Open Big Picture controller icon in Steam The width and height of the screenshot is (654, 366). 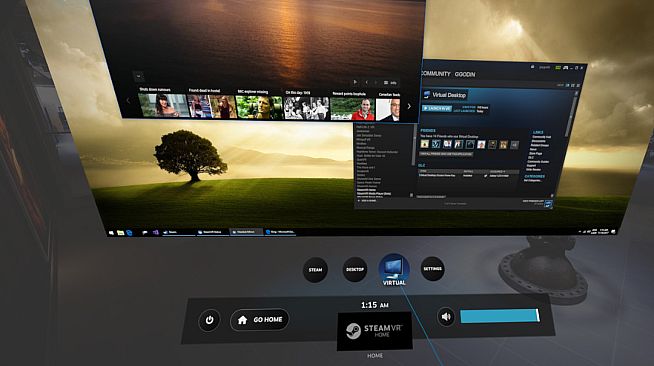coord(565,68)
